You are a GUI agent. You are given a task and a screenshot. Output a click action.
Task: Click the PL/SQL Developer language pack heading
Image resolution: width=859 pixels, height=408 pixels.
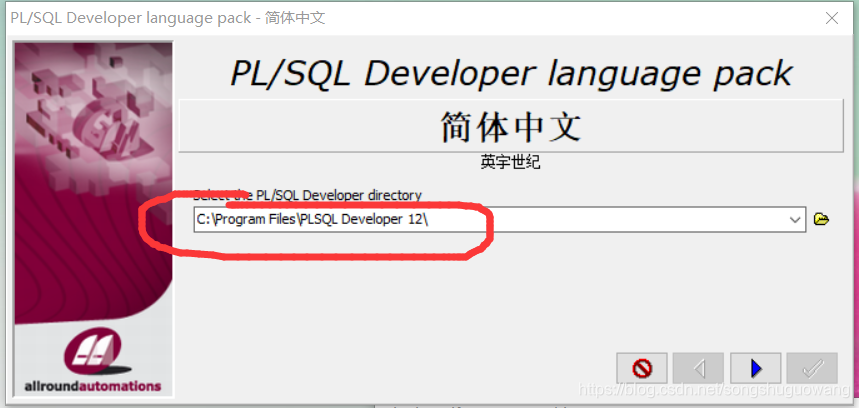(x=511, y=73)
